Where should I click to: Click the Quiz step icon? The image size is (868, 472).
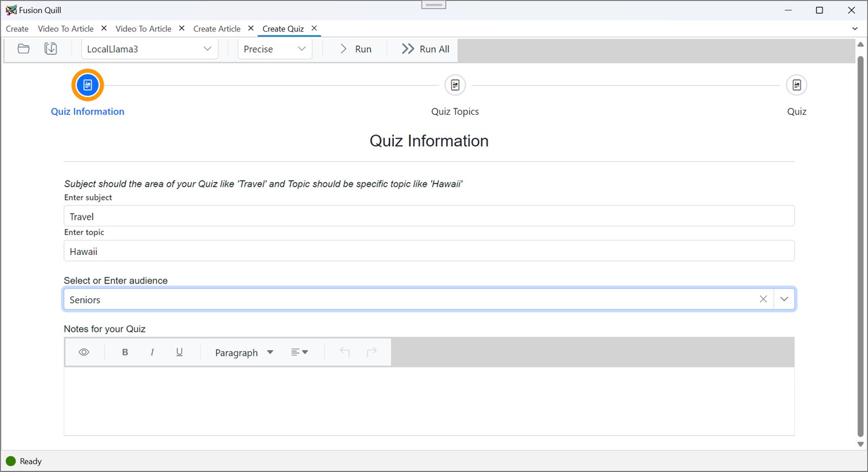(796, 85)
